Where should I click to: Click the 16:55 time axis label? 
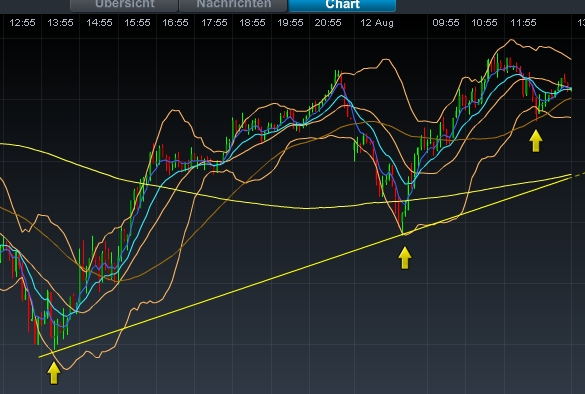tap(175, 23)
